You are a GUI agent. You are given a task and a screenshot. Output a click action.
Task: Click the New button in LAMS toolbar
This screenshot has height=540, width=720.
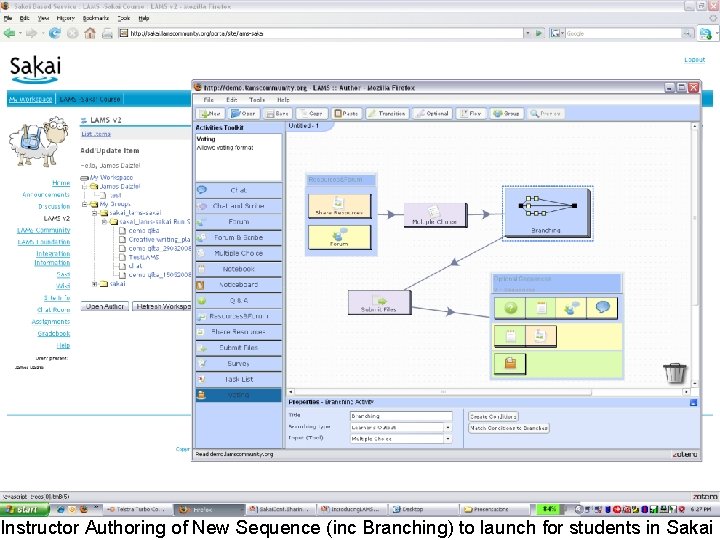[211, 113]
